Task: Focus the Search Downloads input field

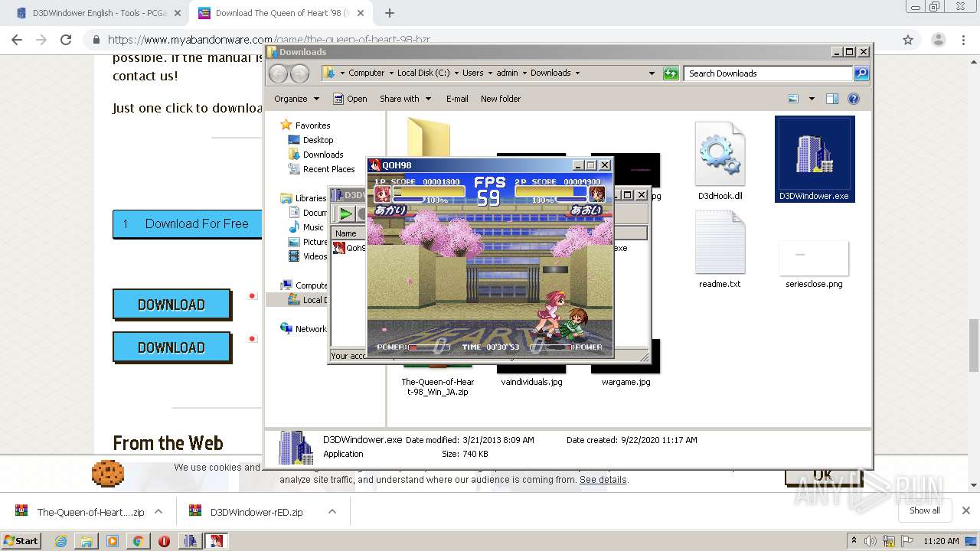Action: pos(768,73)
